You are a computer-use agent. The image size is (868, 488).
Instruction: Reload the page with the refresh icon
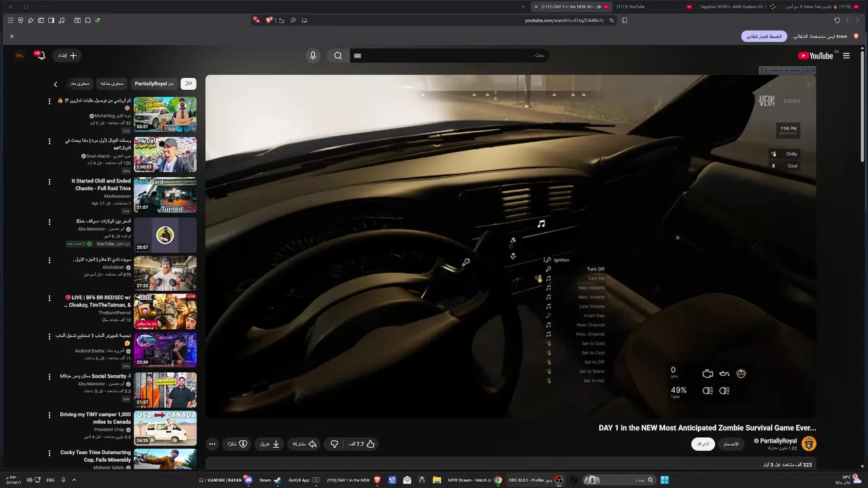click(837, 20)
